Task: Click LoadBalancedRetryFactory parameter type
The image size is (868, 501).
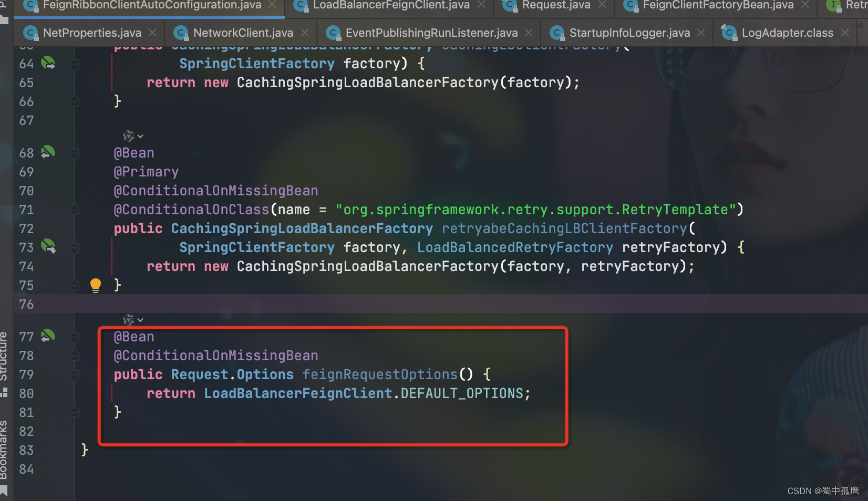Action: click(515, 247)
